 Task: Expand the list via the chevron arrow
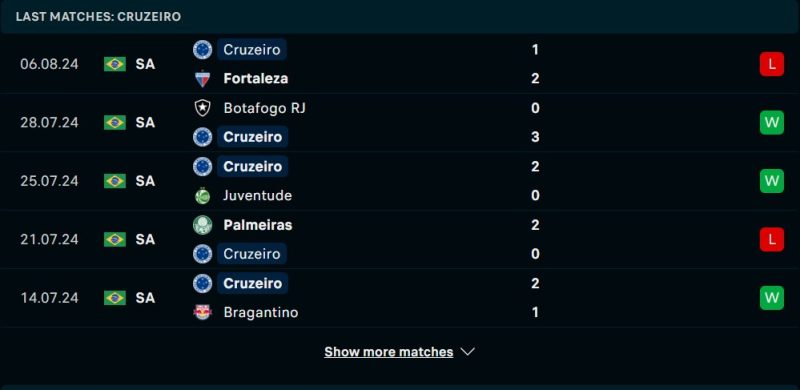pos(467,352)
